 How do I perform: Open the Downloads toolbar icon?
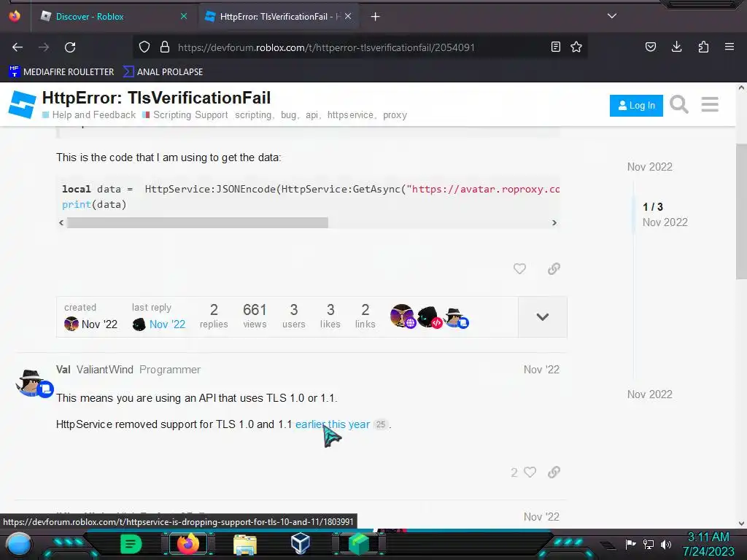click(676, 47)
